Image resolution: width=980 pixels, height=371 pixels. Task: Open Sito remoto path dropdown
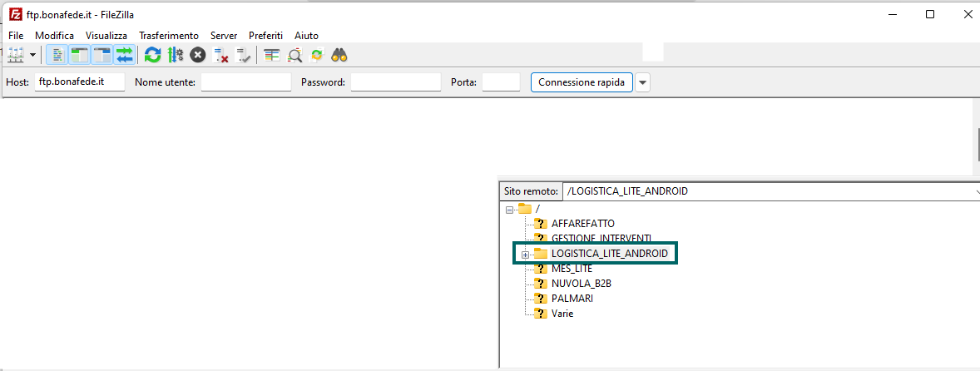tap(976, 191)
